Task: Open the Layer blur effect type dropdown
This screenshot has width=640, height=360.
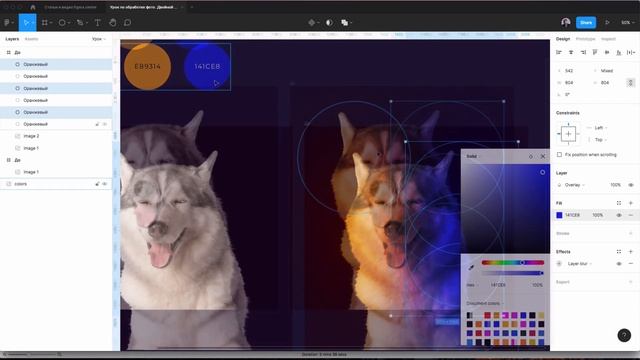Action: click(580, 264)
